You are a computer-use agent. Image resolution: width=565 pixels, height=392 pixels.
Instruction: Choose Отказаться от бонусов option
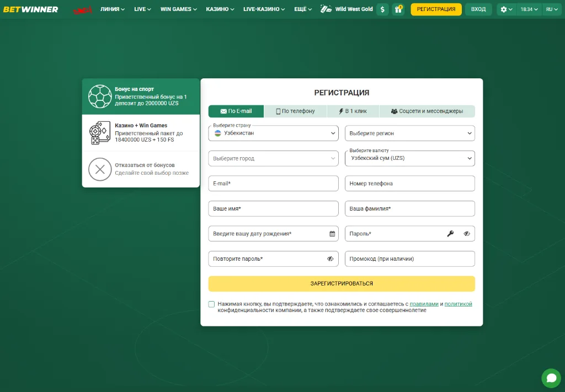point(141,169)
